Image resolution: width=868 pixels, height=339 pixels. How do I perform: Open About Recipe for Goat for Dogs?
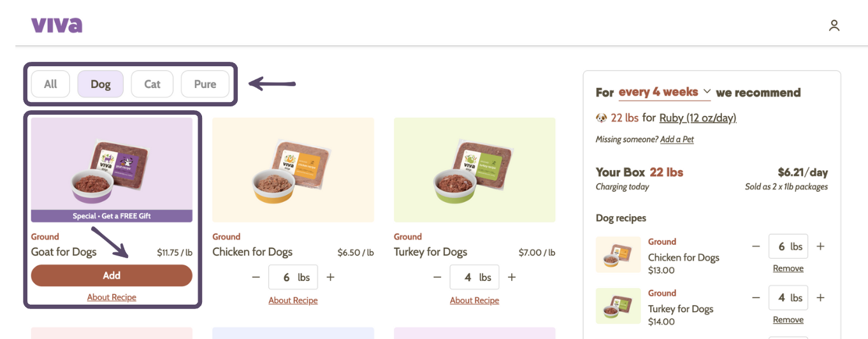click(112, 297)
